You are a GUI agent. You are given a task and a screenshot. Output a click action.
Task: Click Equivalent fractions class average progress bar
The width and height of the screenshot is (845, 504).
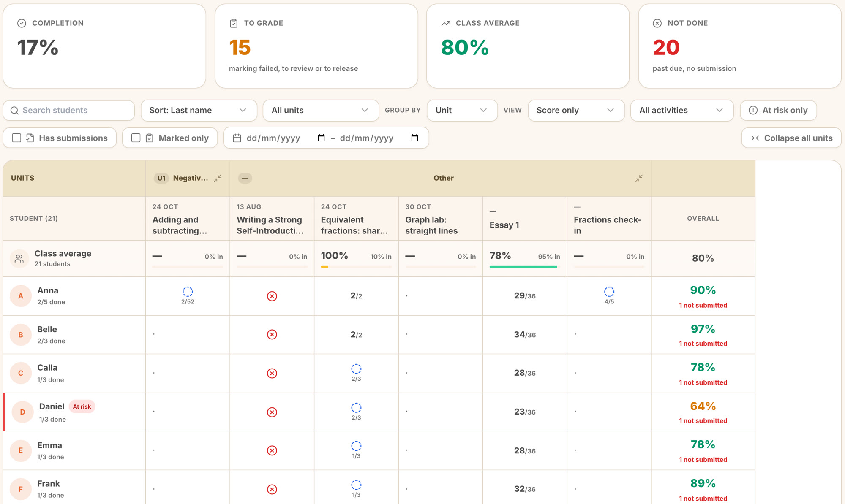pyautogui.click(x=356, y=267)
